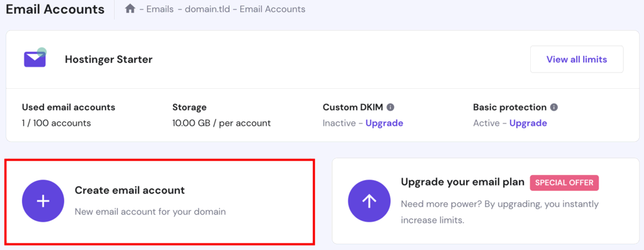Click the SPECIAL OFFER badge
The height and width of the screenshot is (250, 644).
[x=564, y=183]
